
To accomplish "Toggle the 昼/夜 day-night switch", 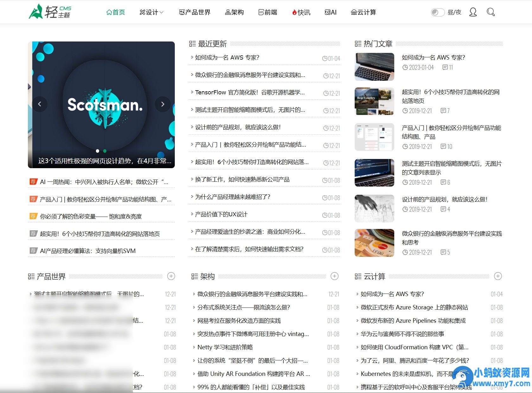I will [x=437, y=12].
